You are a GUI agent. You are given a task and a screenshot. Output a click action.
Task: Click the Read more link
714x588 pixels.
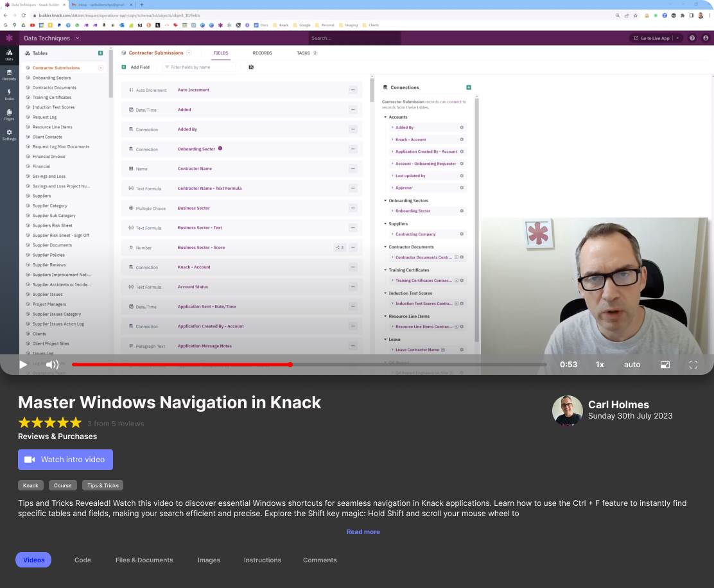pos(363,532)
